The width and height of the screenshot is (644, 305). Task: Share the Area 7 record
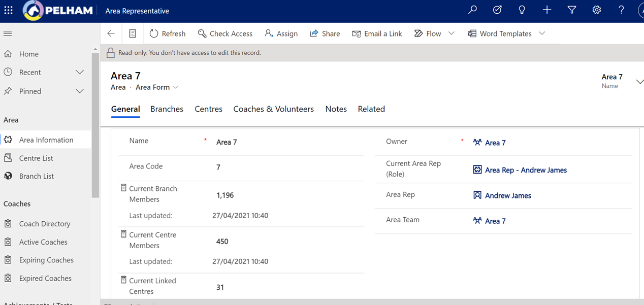coord(325,33)
